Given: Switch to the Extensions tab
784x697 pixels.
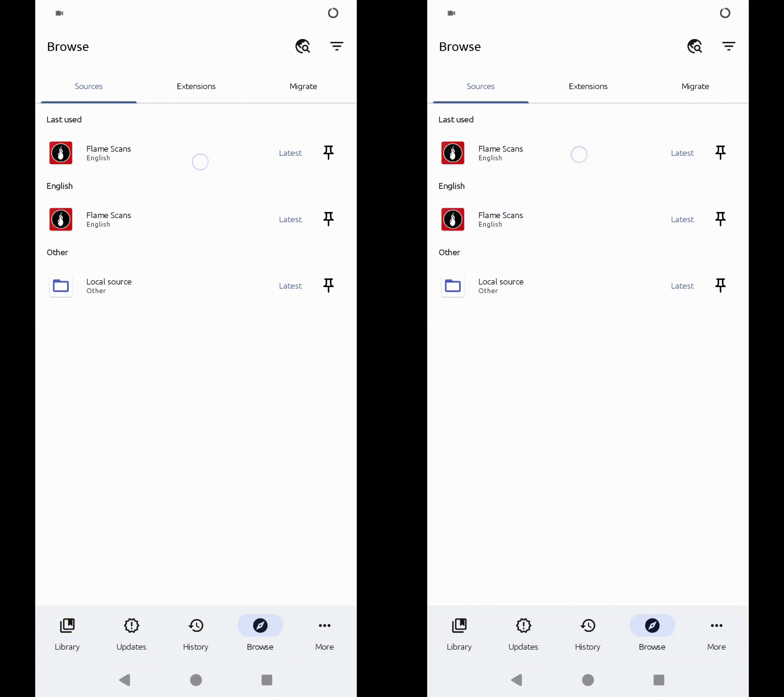Looking at the screenshot, I should [x=196, y=86].
